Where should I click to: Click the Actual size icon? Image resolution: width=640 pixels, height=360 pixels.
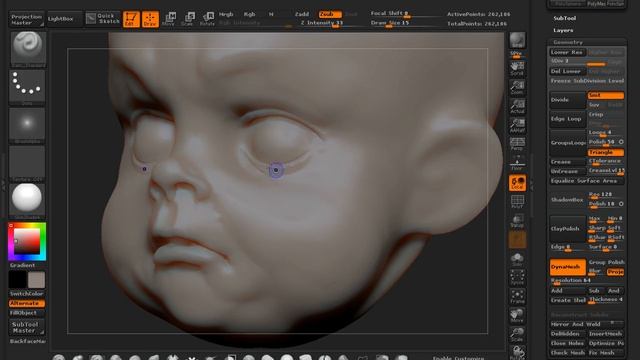point(517,106)
